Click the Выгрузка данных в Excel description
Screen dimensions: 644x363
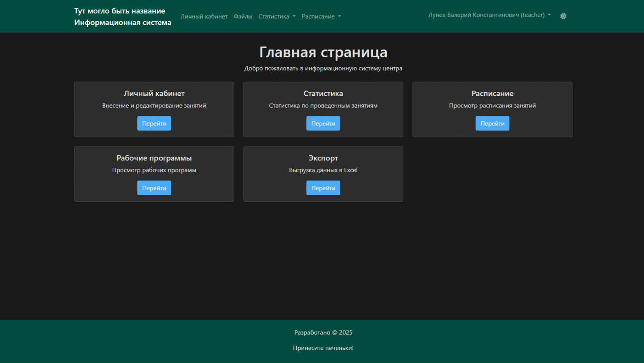click(x=323, y=170)
